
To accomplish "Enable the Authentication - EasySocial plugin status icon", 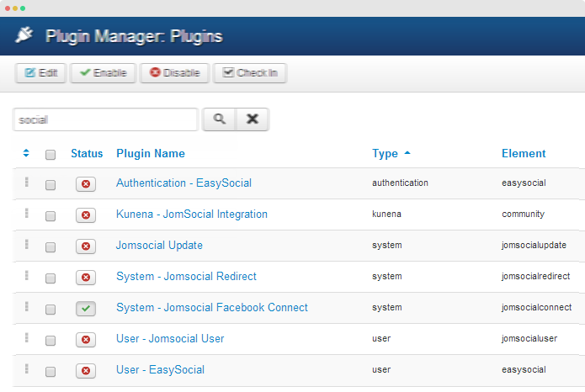I will pos(86,184).
